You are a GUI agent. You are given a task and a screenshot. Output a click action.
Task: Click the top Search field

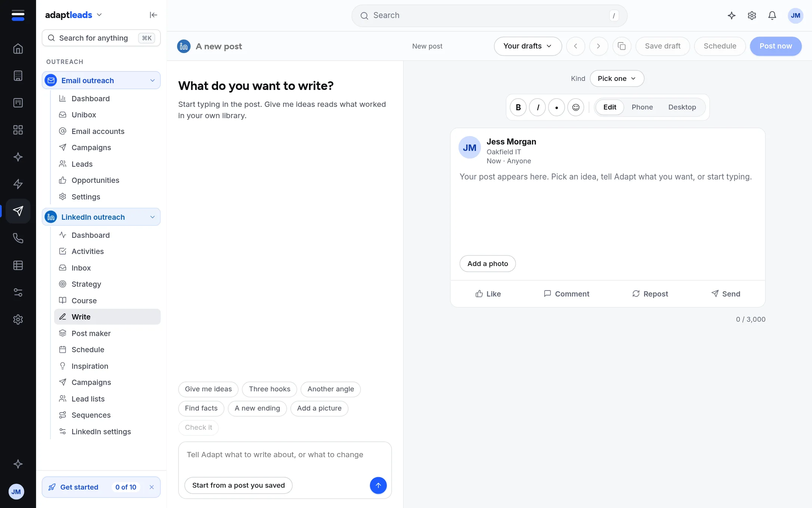(x=489, y=15)
